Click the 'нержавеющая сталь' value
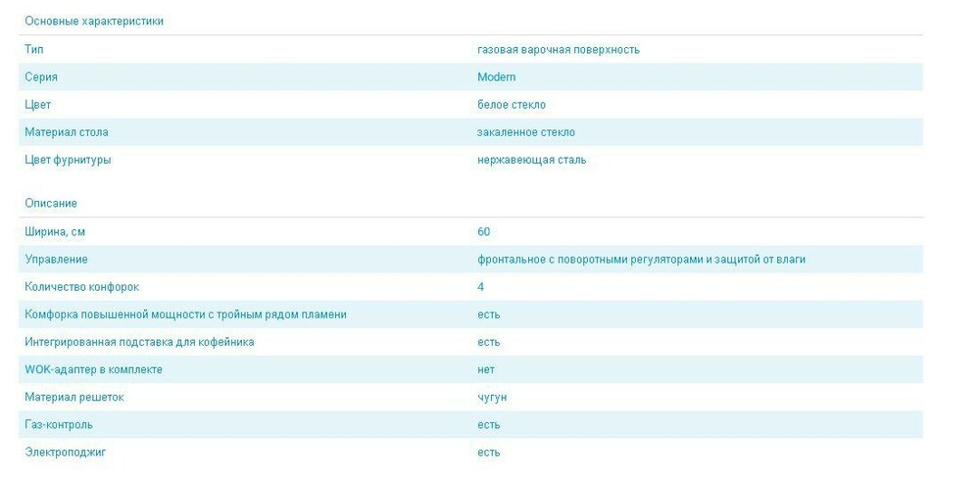 pyautogui.click(x=531, y=159)
